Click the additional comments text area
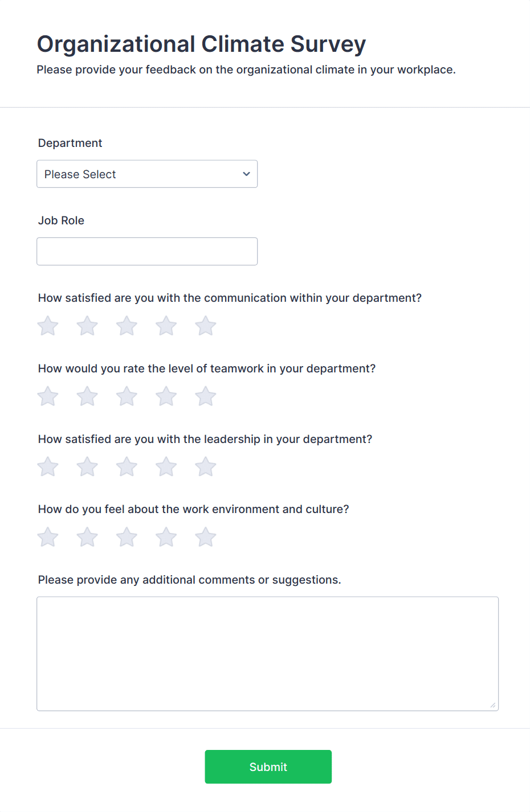This screenshot has width=530, height=812. pos(267,653)
